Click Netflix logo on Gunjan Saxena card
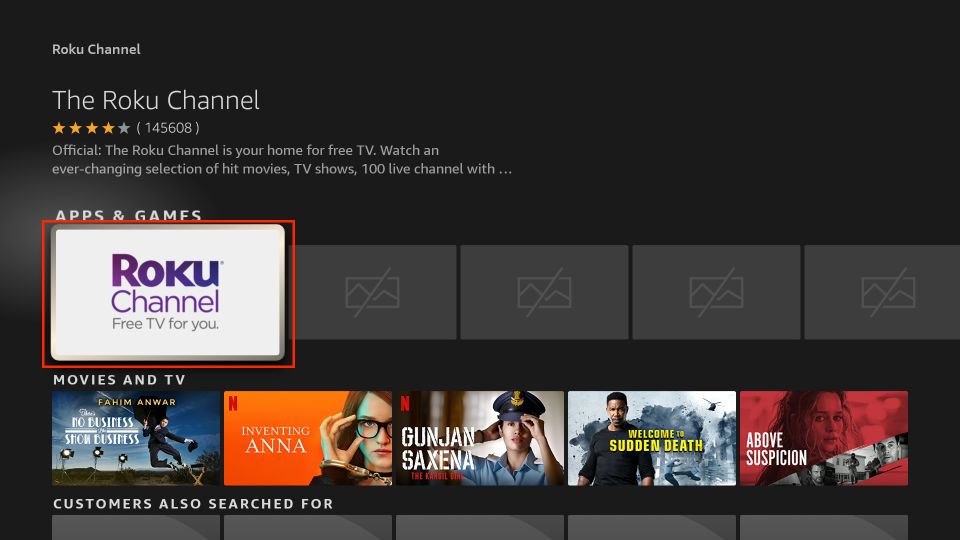The width and height of the screenshot is (960, 540). [405, 403]
